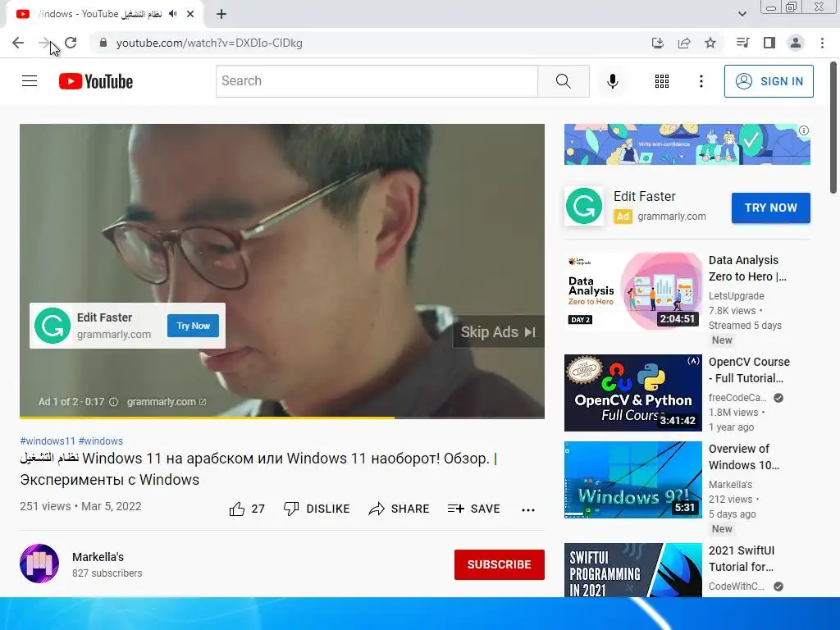Open 'Data Analysis Zero to Hero' title
The image size is (840, 630).
click(747, 268)
